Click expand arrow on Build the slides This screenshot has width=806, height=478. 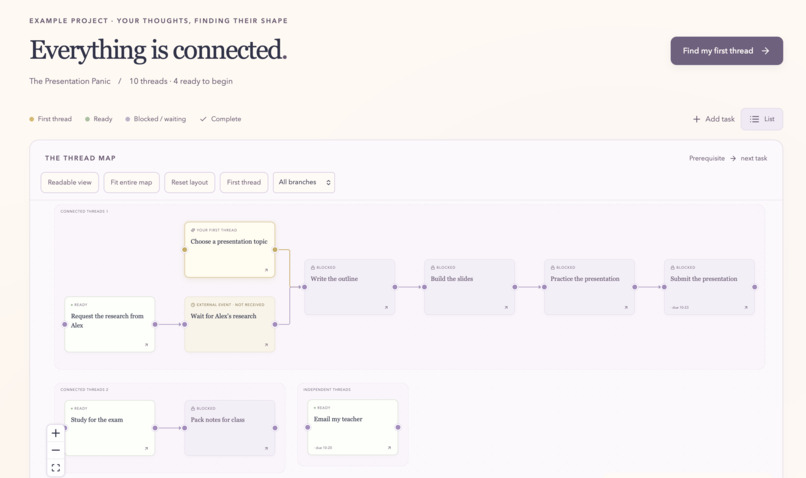pos(506,307)
